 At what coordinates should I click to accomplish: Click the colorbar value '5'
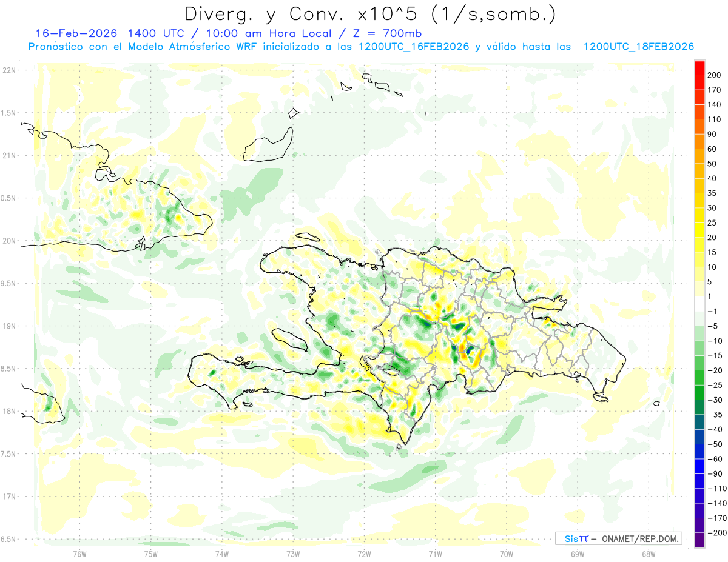coord(710,282)
